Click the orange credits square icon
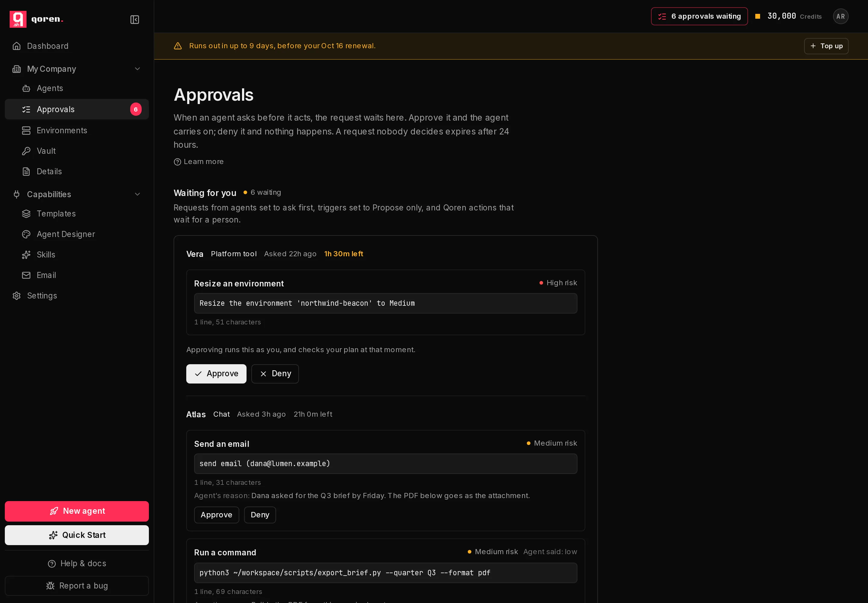 [757, 16]
